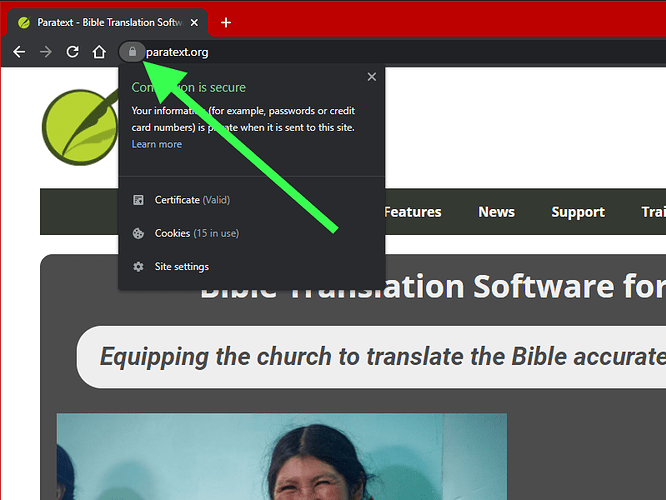This screenshot has height=500, width=666.
Task: Open a new browser tab
Action: coord(226,23)
